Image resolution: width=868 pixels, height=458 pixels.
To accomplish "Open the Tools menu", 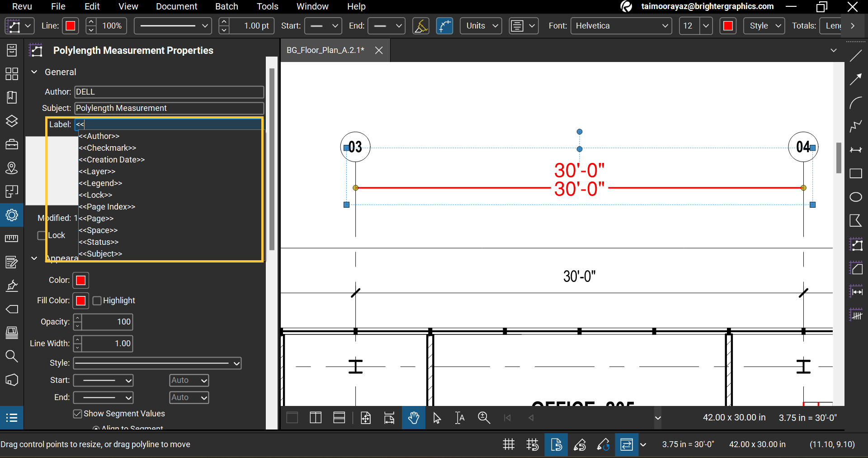I will 268,6.
